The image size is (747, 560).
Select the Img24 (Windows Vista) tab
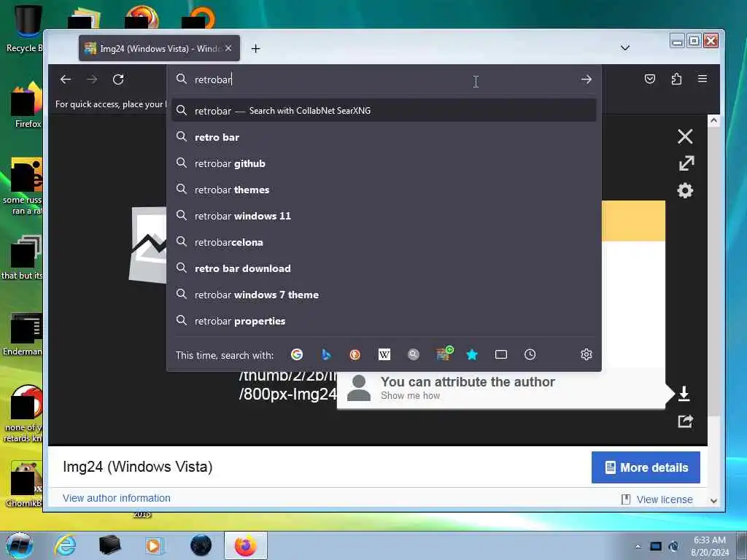click(159, 48)
